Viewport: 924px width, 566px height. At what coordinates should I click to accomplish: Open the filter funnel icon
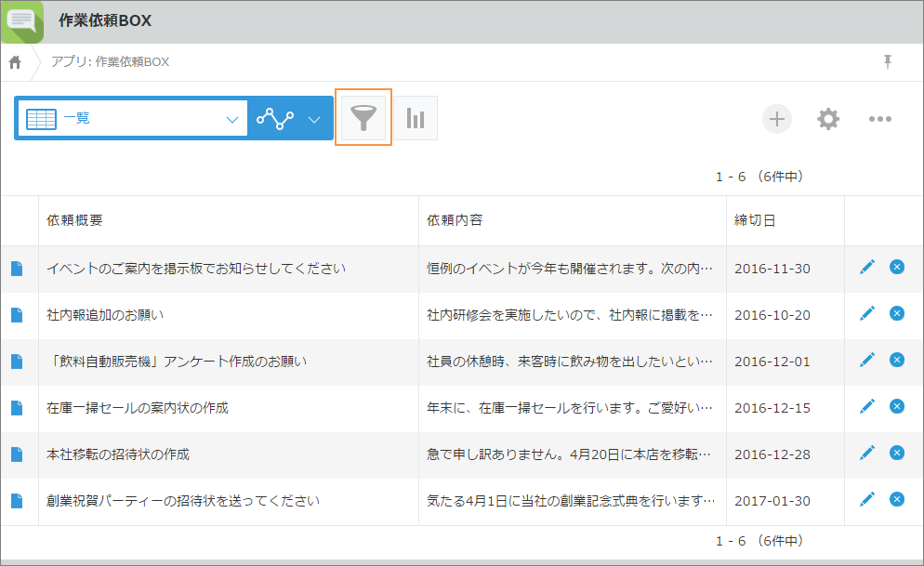pos(363,118)
